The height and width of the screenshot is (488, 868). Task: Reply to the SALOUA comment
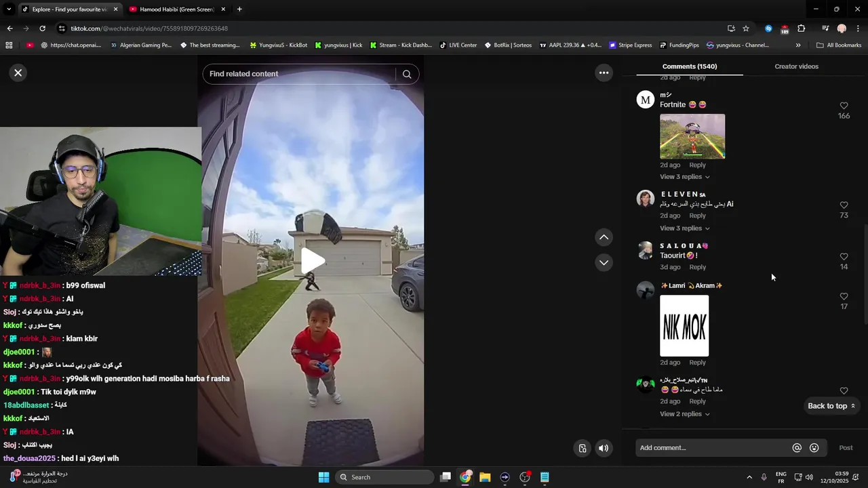pyautogui.click(x=697, y=267)
